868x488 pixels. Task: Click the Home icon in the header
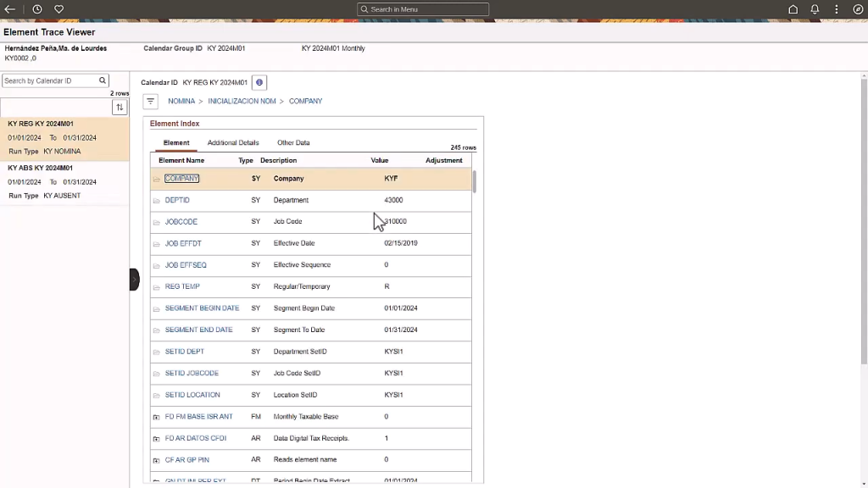pos(793,8)
